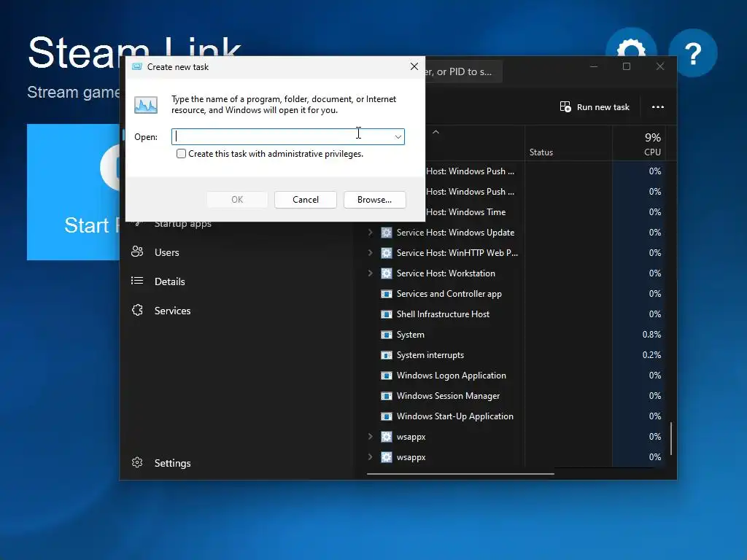Cancel the Create new task dialog
The width and height of the screenshot is (747, 560).
click(x=306, y=200)
